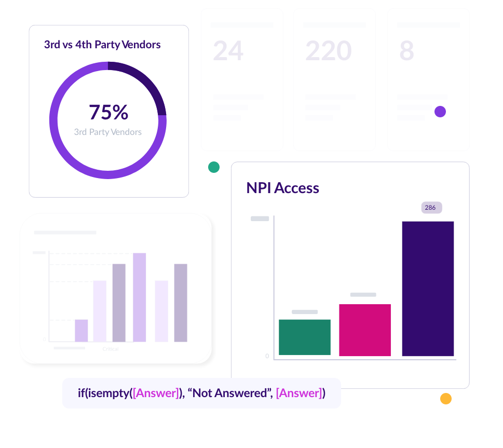Select the tall dark purple NPI Access bar

tap(428, 289)
